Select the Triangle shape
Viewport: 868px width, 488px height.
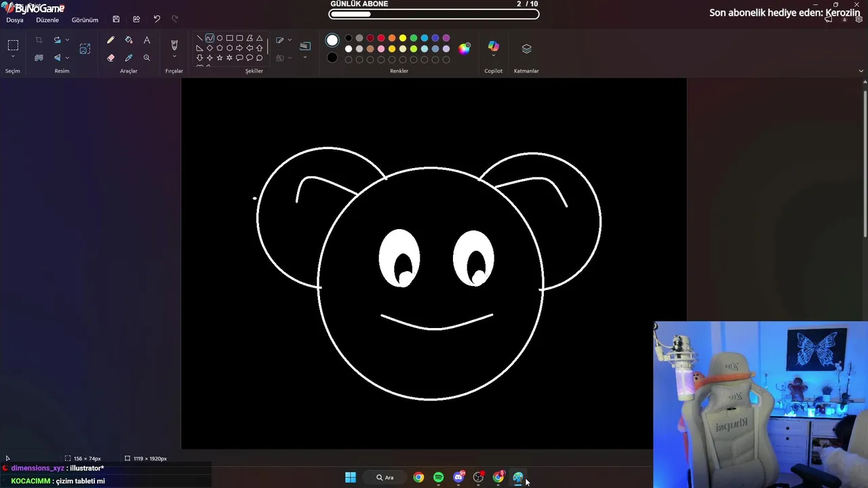click(x=259, y=39)
